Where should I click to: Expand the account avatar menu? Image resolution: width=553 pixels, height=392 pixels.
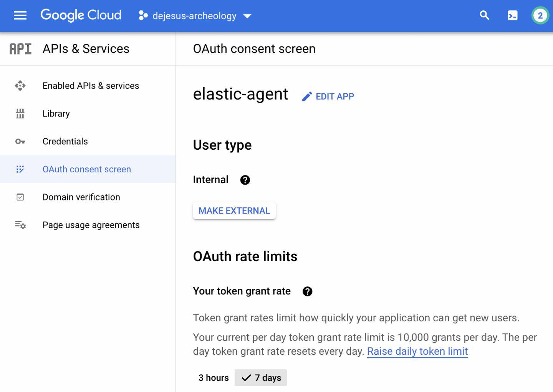pos(540,15)
